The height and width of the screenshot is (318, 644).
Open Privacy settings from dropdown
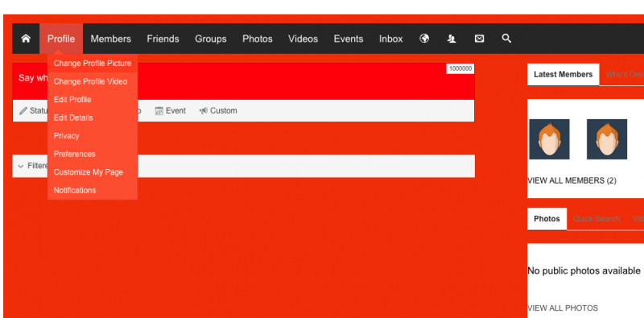(93, 135)
